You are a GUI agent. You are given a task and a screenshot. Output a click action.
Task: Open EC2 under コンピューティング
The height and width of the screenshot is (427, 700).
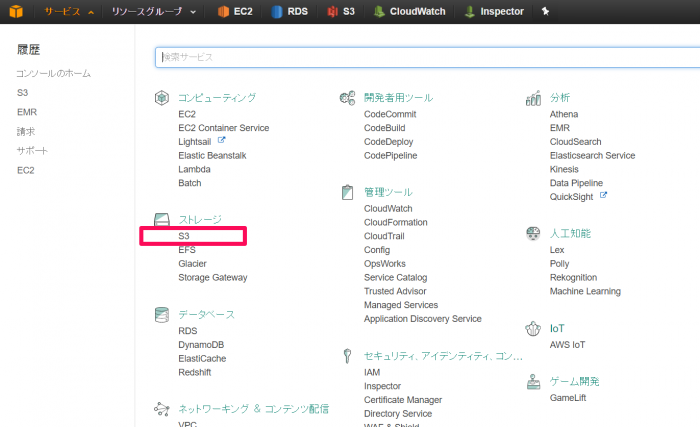click(187, 114)
